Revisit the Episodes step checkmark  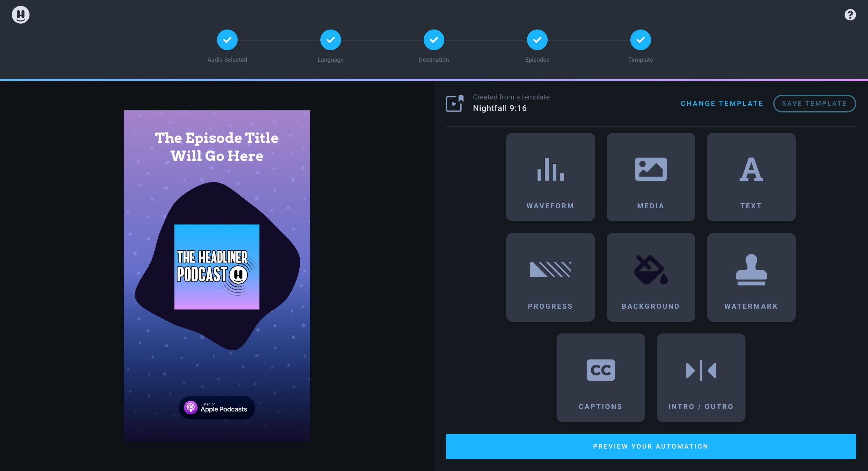(537, 40)
